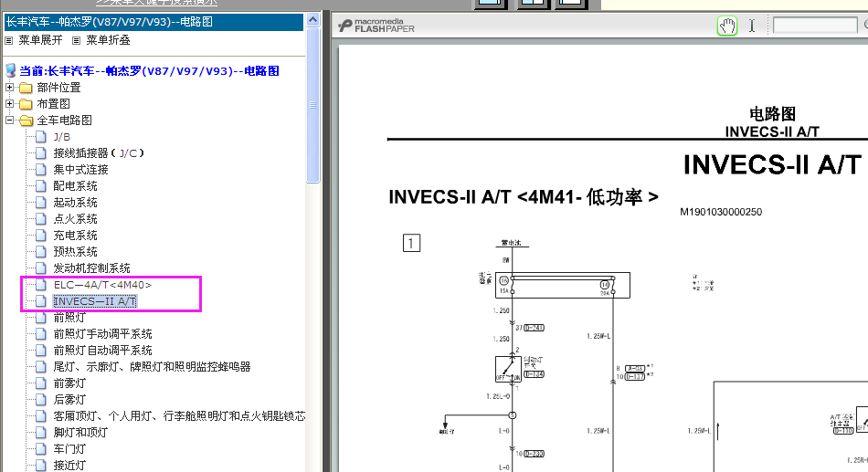Open the 布置图 folder label
Viewport: 868px width, 472px height.
pyautogui.click(x=53, y=103)
